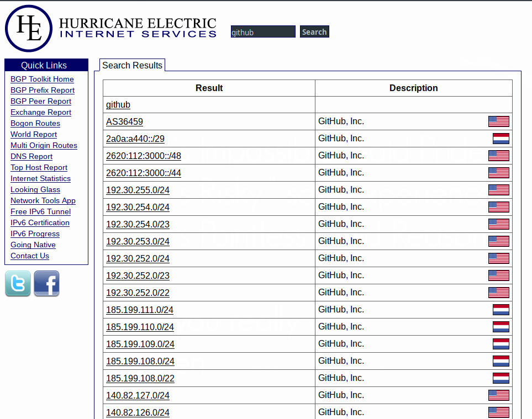
Task: Open the Free IPv6 Tunnel link
Action: point(41,211)
